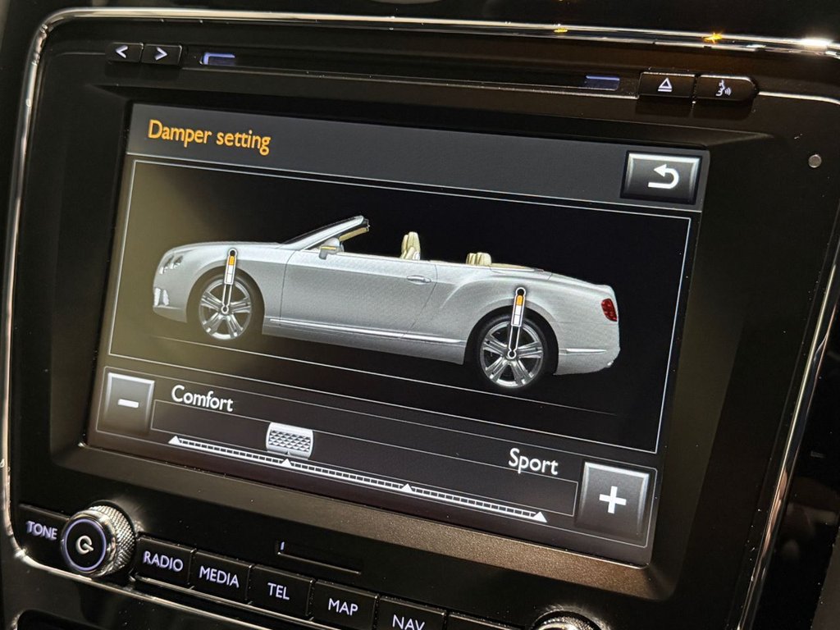Viewport: 840px width, 630px height.
Task: Tap the plus button to stiffen dampers
Action: pyautogui.click(x=613, y=500)
